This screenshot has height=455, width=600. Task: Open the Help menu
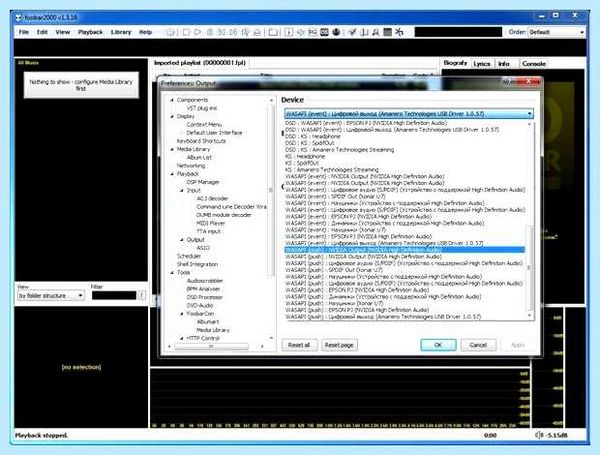[145, 32]
